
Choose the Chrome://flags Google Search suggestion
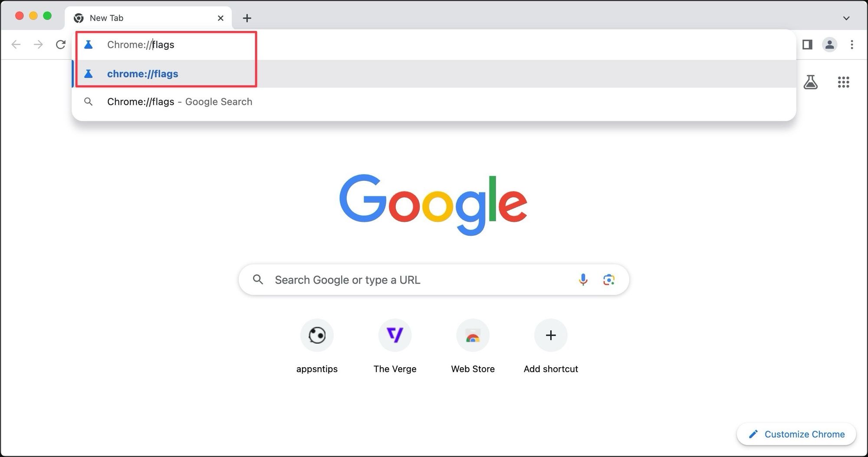pyautogui.click(x=179, y=102)
